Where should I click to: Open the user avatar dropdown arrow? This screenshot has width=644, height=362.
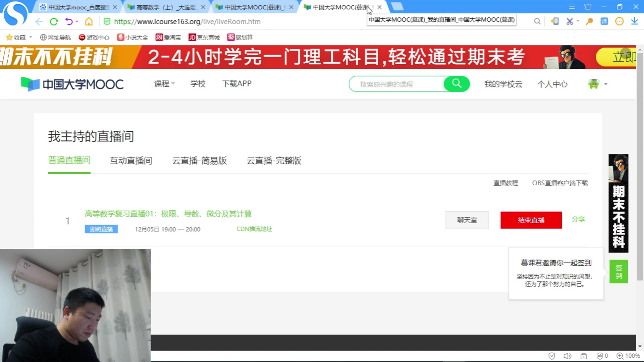[606, 84]
